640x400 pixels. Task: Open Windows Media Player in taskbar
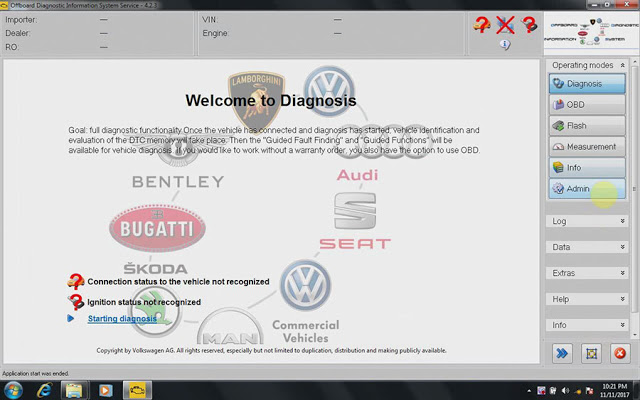coord(105,391)
